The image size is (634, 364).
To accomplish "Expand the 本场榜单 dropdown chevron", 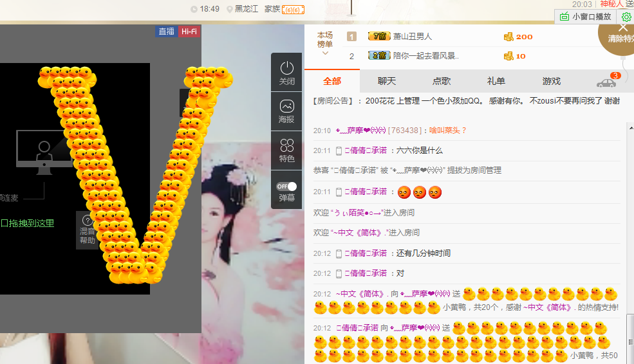I will tap(325, 53).
